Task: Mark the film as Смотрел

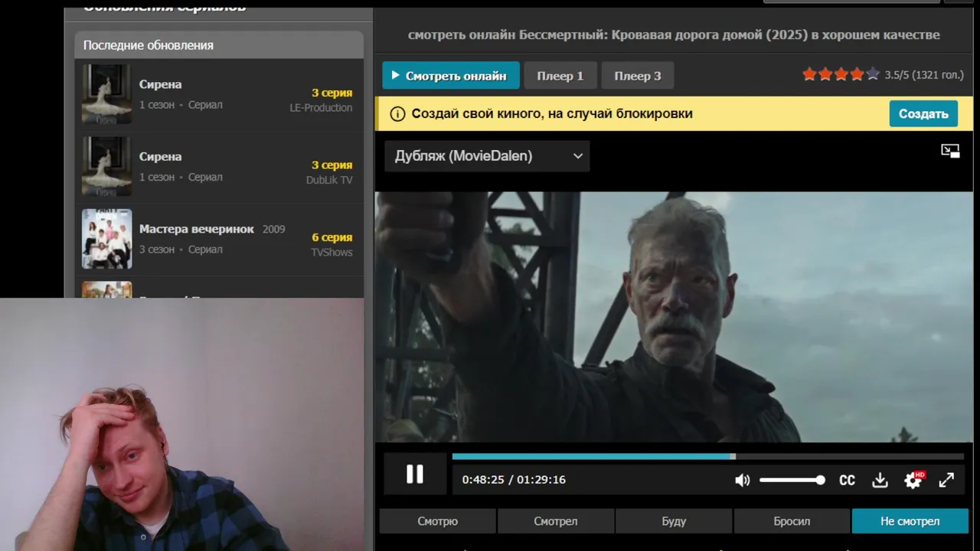Action: [x=556, y=521]
